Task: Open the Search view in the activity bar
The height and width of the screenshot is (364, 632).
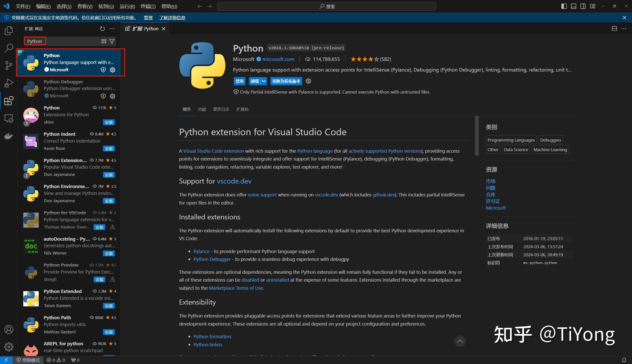Action: click(x=9, y=48)
